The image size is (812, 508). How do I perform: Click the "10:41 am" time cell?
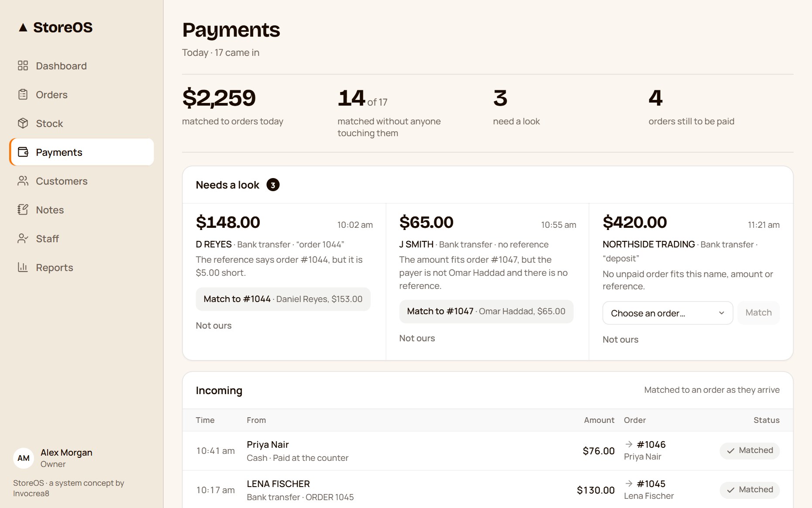pyautogui.click(x=215, y=451)
